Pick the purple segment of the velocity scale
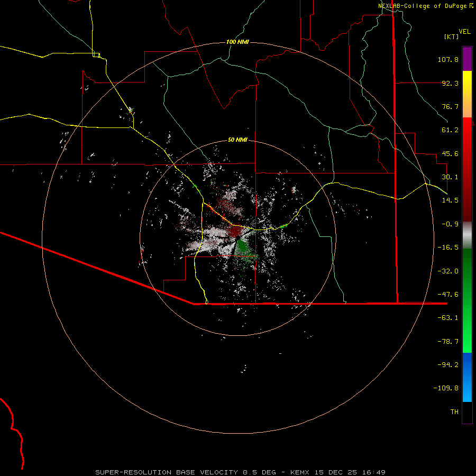Screen dimensions: 476x476 click(467, 59)
